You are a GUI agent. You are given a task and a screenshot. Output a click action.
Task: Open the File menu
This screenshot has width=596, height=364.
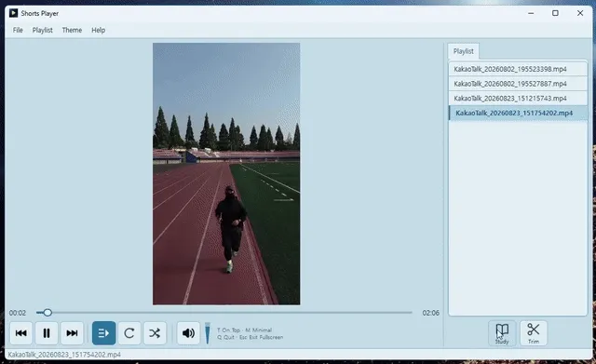(x=18, y=30)
